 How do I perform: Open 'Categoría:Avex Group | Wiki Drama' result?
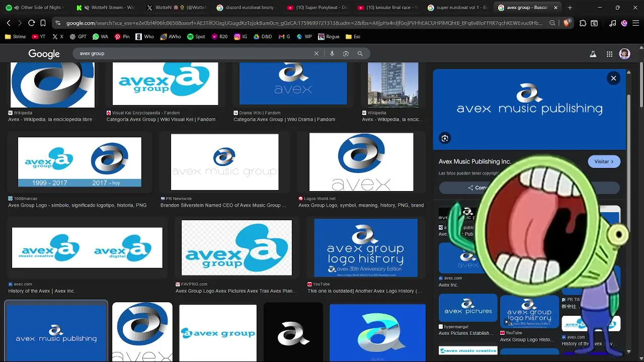pyautogui.click(x=284, y=120)
